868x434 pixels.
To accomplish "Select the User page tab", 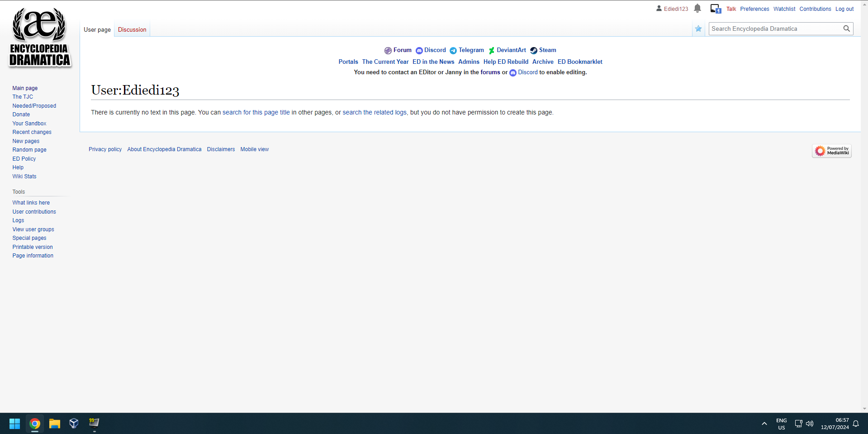I will pos(97,30).
